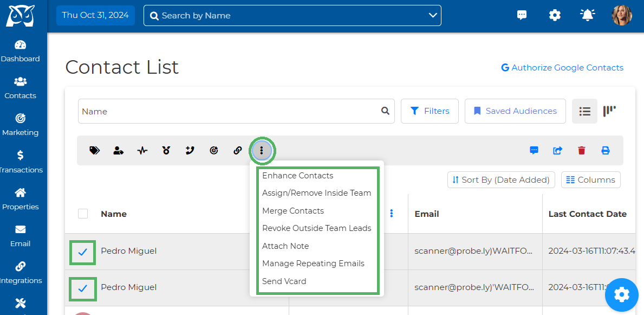Click the Email column header
The height and width of the screenshot is (315, 644).
(427, 214)
